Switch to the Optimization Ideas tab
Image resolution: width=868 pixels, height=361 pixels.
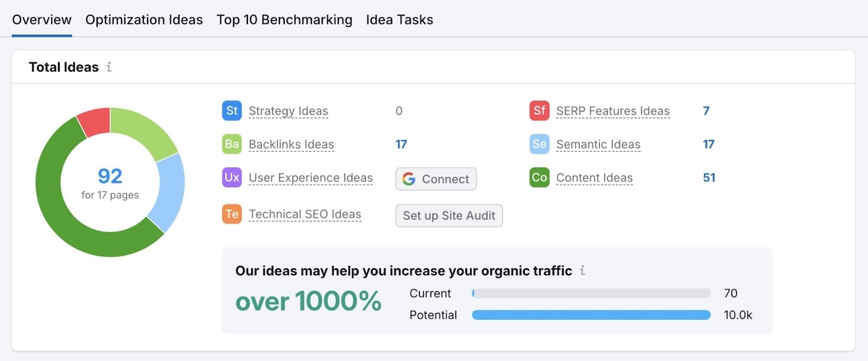pos(144,20)
